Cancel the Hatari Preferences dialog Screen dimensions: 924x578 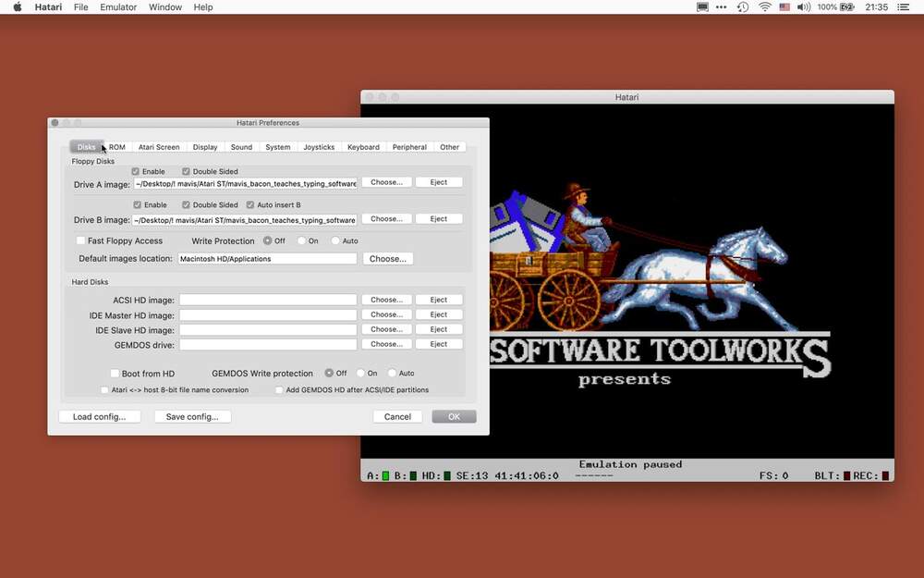pos(397,416)
